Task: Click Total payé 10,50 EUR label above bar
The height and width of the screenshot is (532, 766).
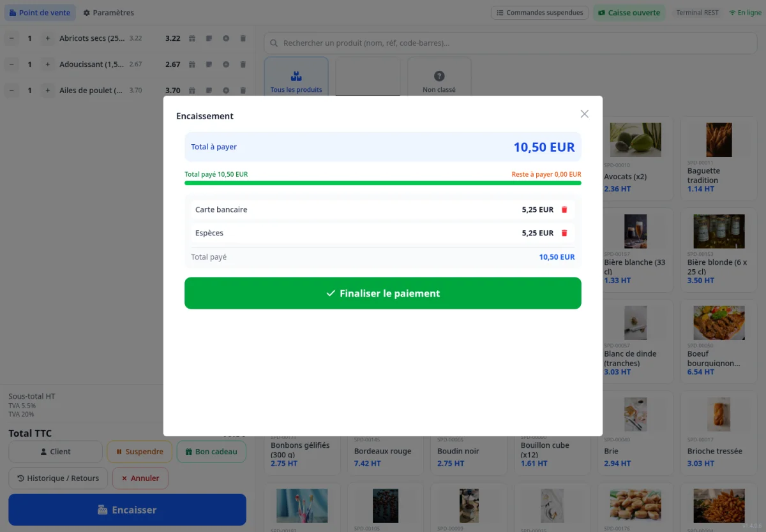Action: pos(216,174)
